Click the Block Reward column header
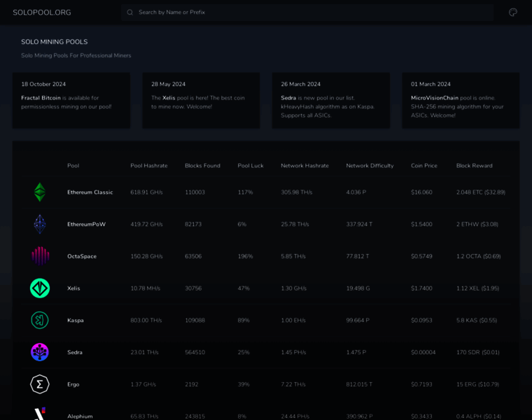The width and height of the screenshot is (532, 420). pos(475,166)
